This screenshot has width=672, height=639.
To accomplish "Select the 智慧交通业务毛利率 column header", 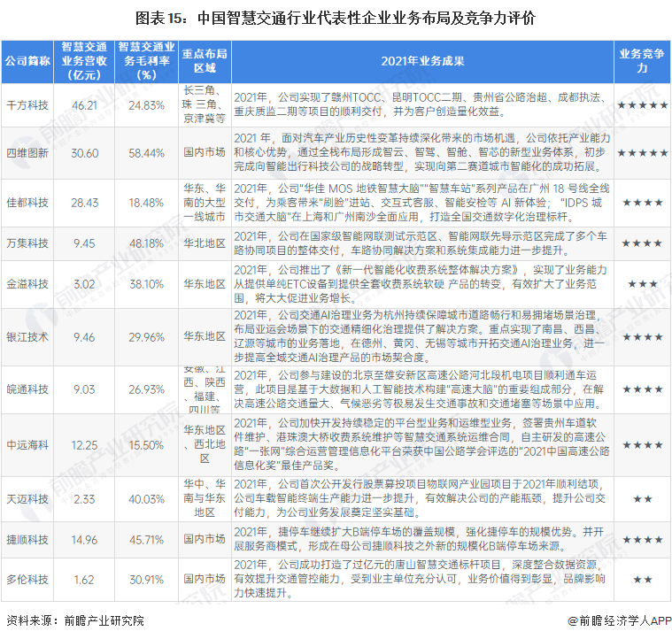I will (146, 61).
